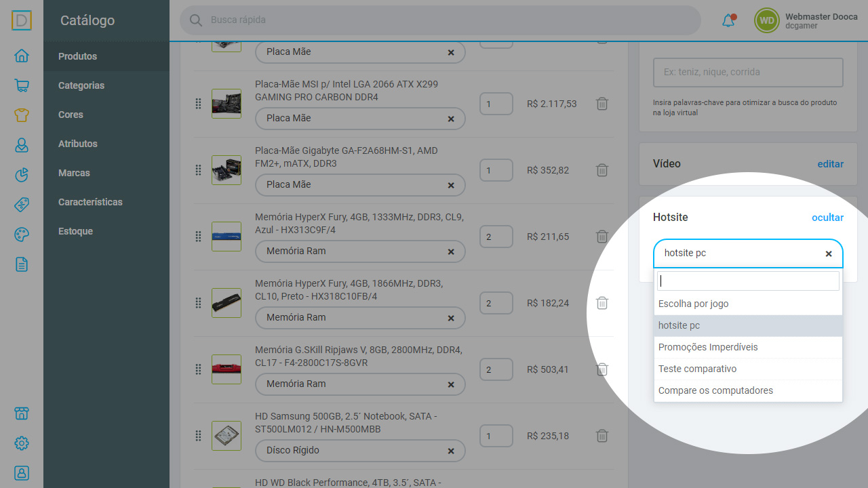Image resolution: width=868 pixels, height=488 pixels.
Task: Open the document pages icon
Action: pyautogui.click(x=22, y=264)
